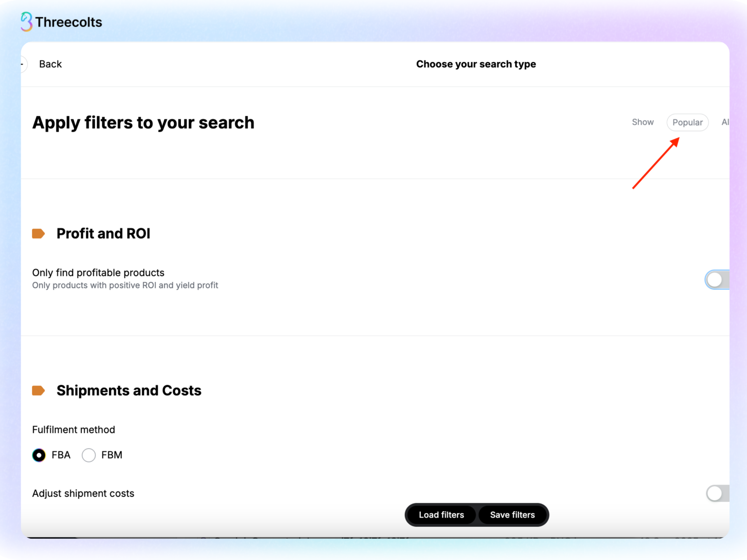Click the orange tag icon beside Shipments and Costs

[38, 390]
